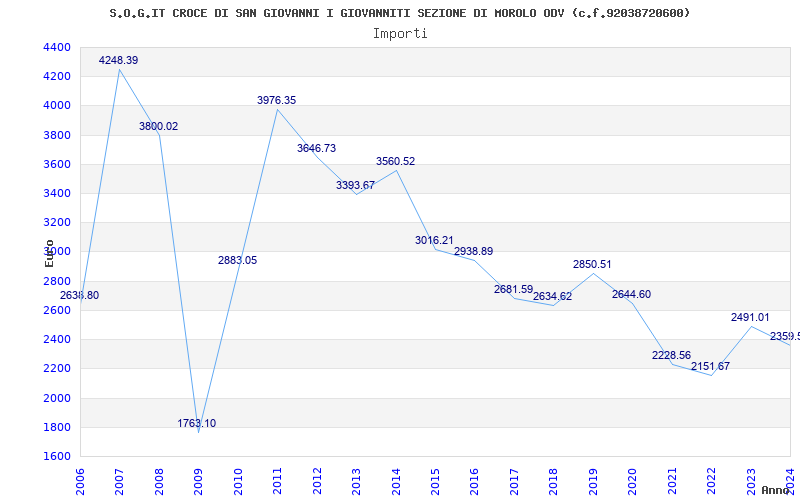
Task: Click the 3016.21 data label
Action: tap(434, 240)
